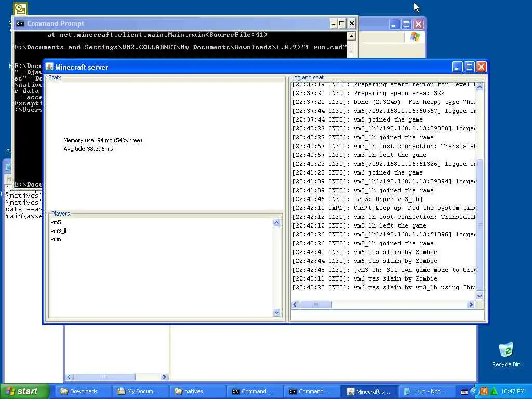Viewport: 532px width, 399px height.
Task: Switch to My Documents taskbar button
Action: [140, 391]
